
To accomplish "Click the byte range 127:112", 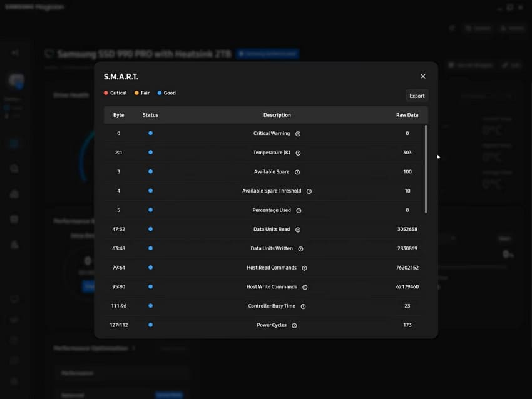I will 118,325.
